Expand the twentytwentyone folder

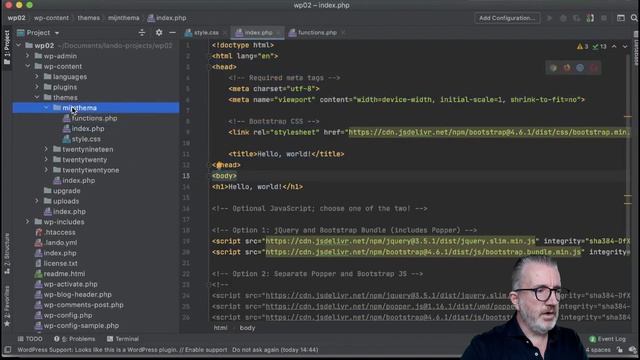[46, 170]
